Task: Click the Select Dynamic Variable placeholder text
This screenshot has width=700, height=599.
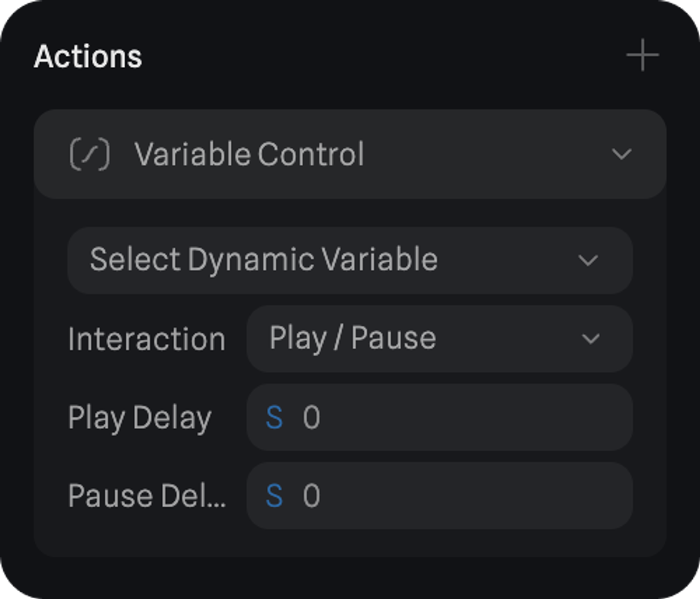Action: point(264,260)
